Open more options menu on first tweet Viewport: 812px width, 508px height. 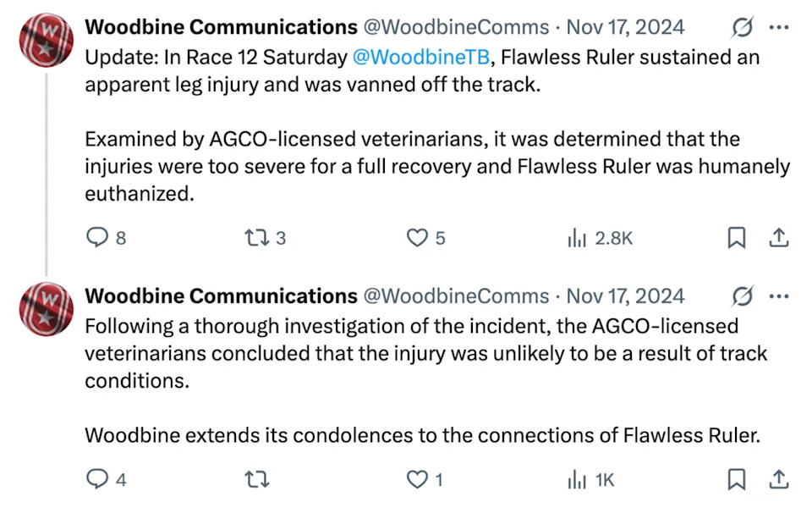779,27
